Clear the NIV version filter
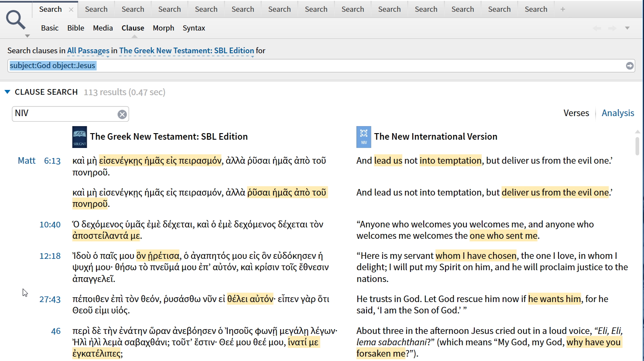Image resolution: width=644 pixels, height=361 pixels. point(122,114)
